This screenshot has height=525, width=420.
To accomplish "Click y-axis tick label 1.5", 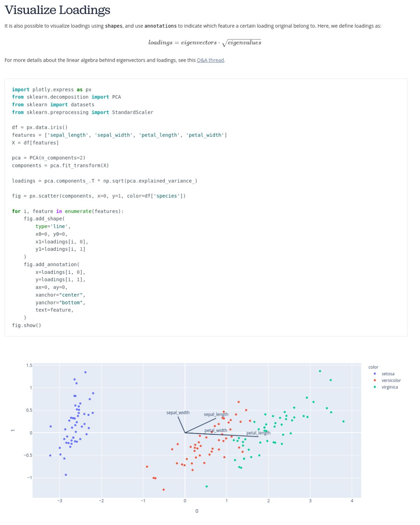I will (x=29, y=365).
